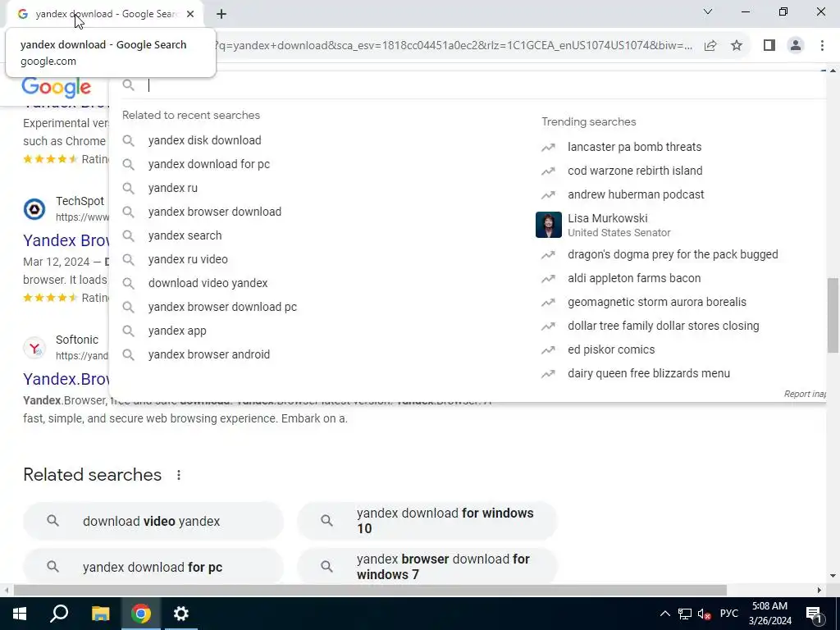
Task: Open trending search ed piskor comics
Action: pos(611,349)
